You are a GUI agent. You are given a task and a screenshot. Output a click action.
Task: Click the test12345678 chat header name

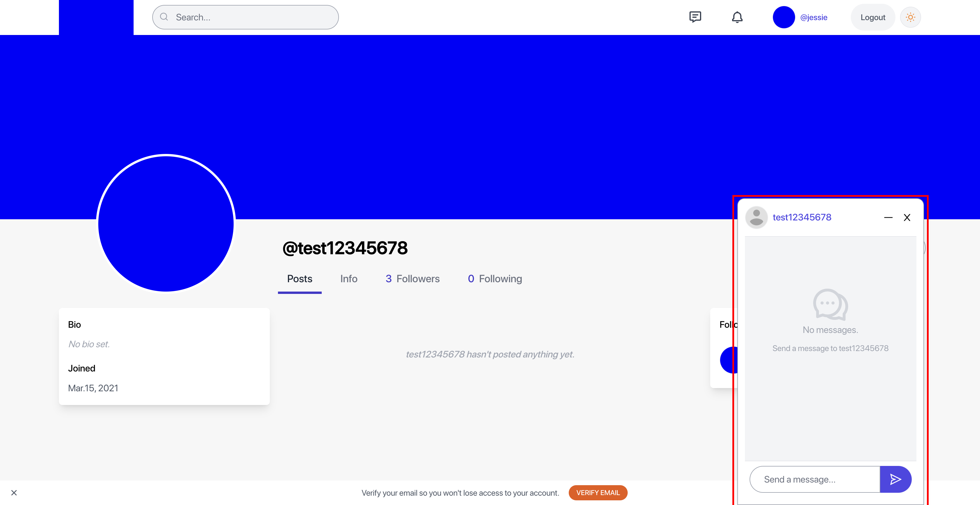coord(801,218)
